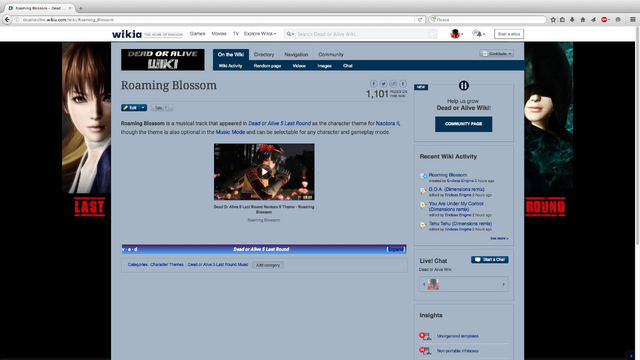Expand the Dead or Alive 5 Last Round navbox

point(395,249)
